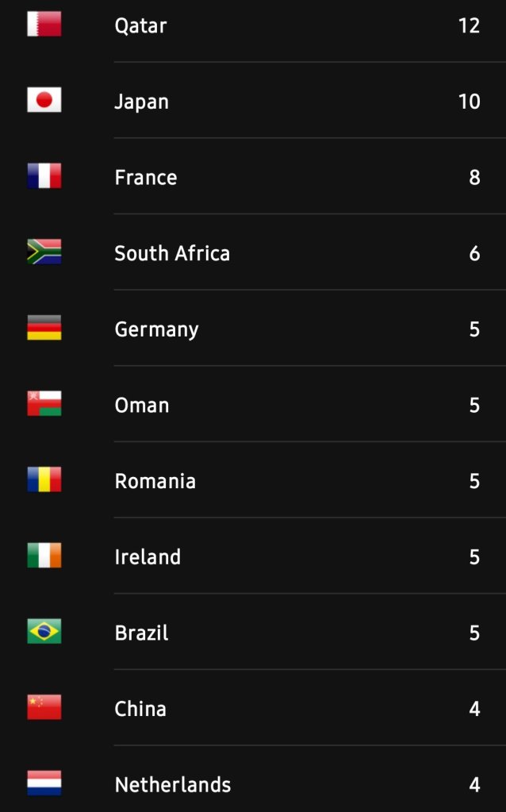Image resolution: width=506 pixels, height=812 pixels.
Task: Select the Oman flag icon
Action: tap(44, 404)
